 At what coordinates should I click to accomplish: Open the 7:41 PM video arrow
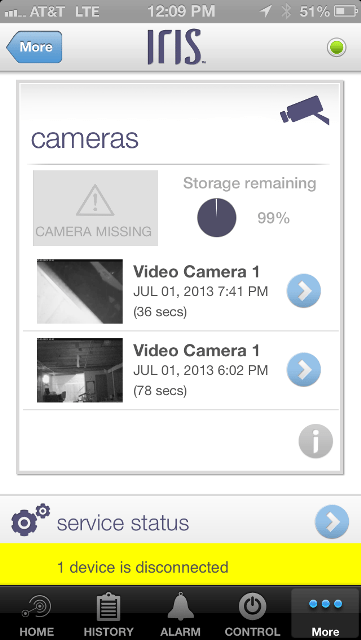point(303,291)
